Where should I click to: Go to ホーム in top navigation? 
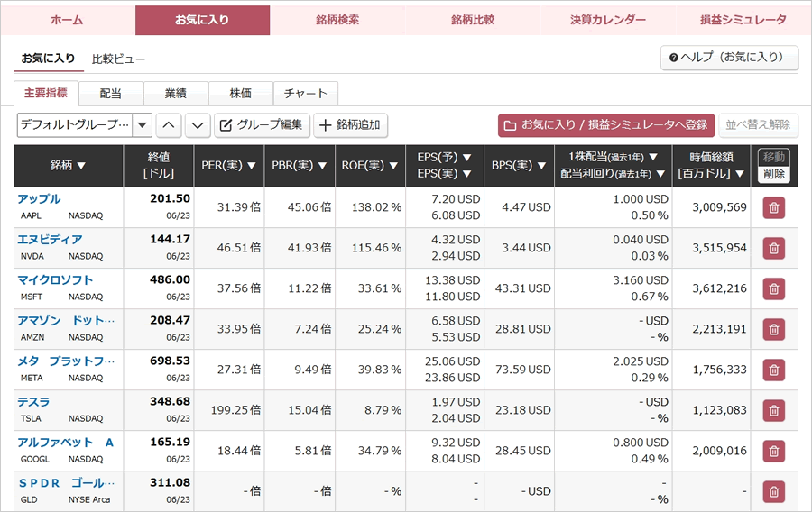tap(68, 20)
